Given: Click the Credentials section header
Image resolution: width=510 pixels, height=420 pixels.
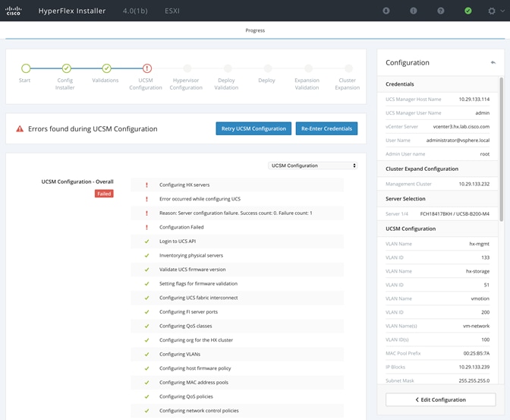Looking at the screenshot, I should coord(438,84).
